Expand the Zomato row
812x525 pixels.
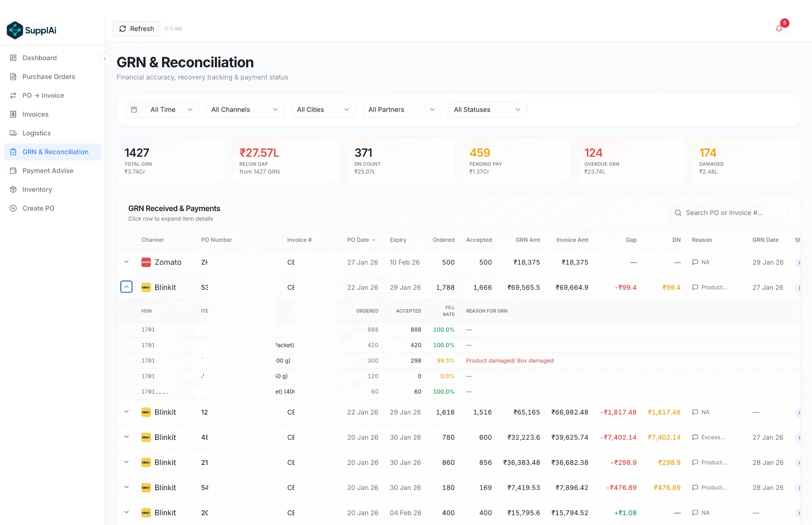pos(126,262)
